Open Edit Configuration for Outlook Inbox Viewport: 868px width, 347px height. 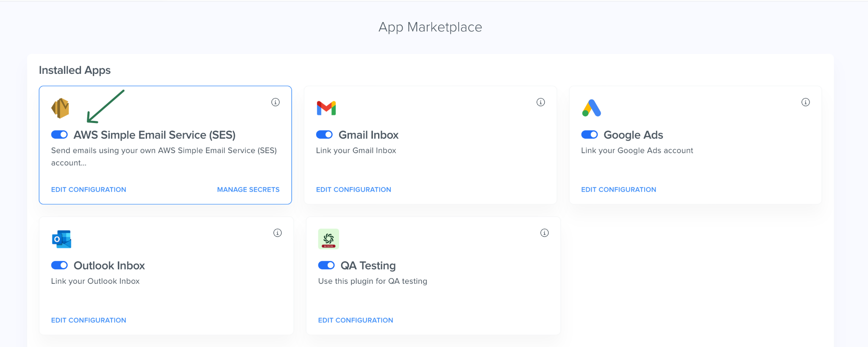[x=89, y=320]
